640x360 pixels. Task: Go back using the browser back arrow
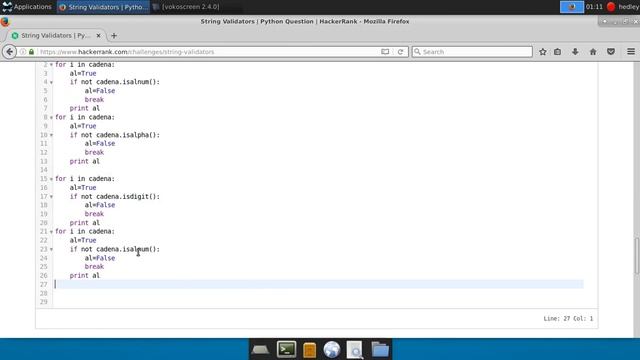(x=9, y=52)
